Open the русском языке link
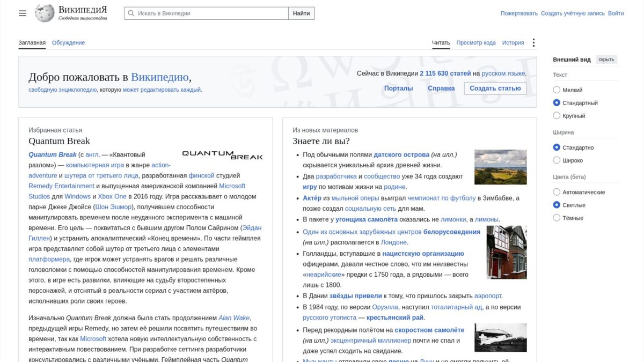This screenshot has width=644, height=362. pos(503,73)
